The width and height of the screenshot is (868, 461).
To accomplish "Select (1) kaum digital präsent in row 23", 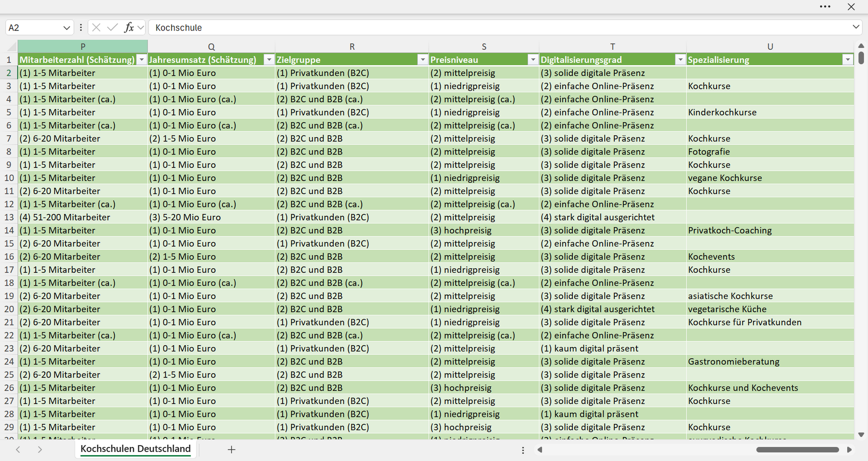I will (612, 349).
